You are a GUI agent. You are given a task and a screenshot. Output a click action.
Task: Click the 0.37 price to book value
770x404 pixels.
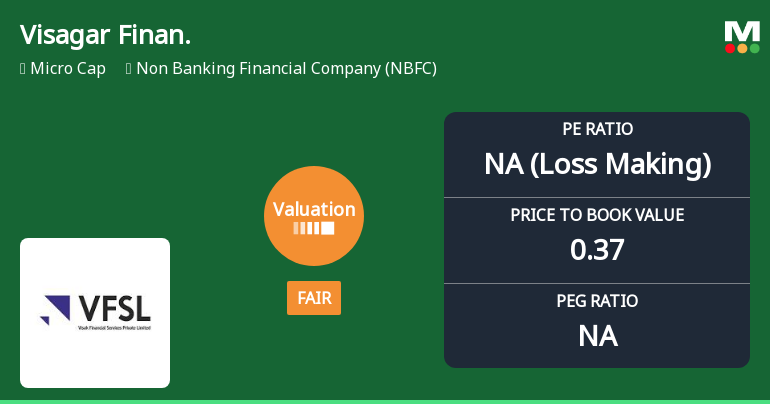click(597, 250)
